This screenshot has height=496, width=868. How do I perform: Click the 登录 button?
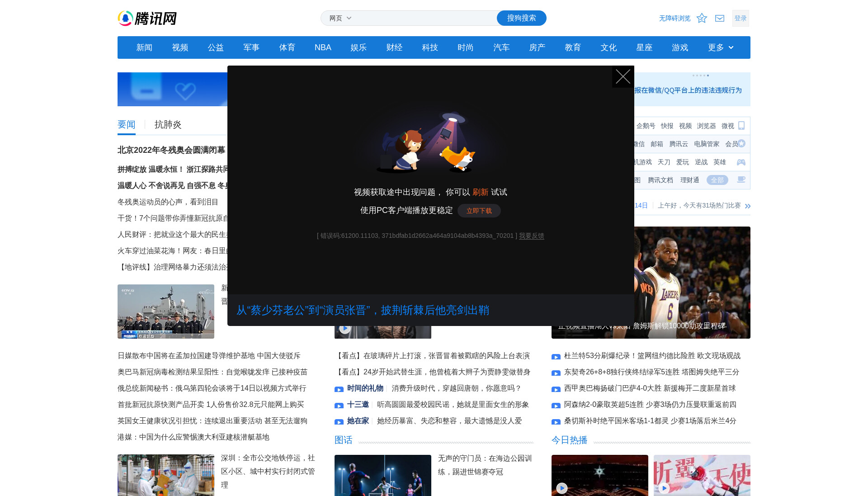point(741,18)
